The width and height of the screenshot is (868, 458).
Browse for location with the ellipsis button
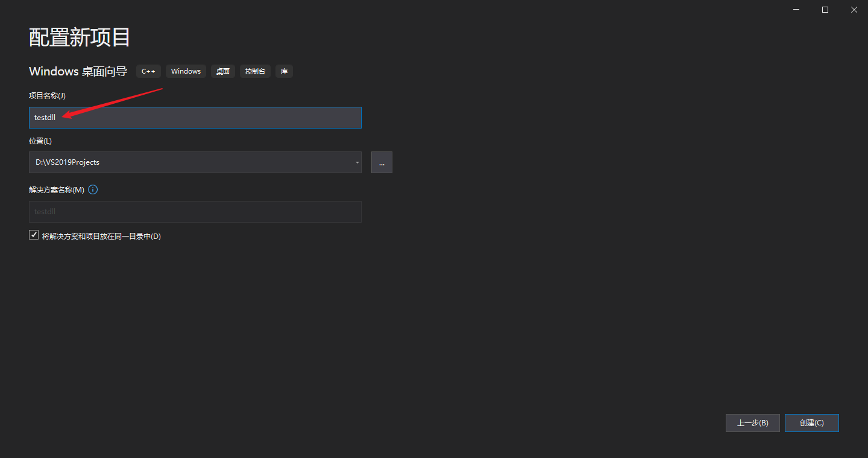point(382,162)
